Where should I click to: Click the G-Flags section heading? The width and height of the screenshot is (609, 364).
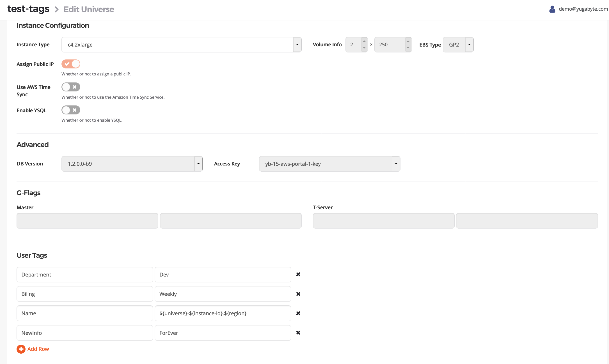(x=28, y=193)
